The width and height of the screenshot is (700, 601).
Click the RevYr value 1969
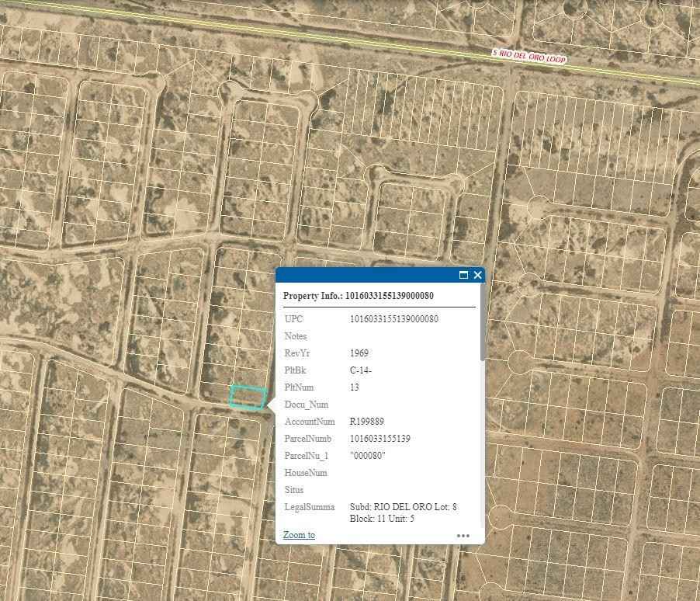tap(359, 353)
